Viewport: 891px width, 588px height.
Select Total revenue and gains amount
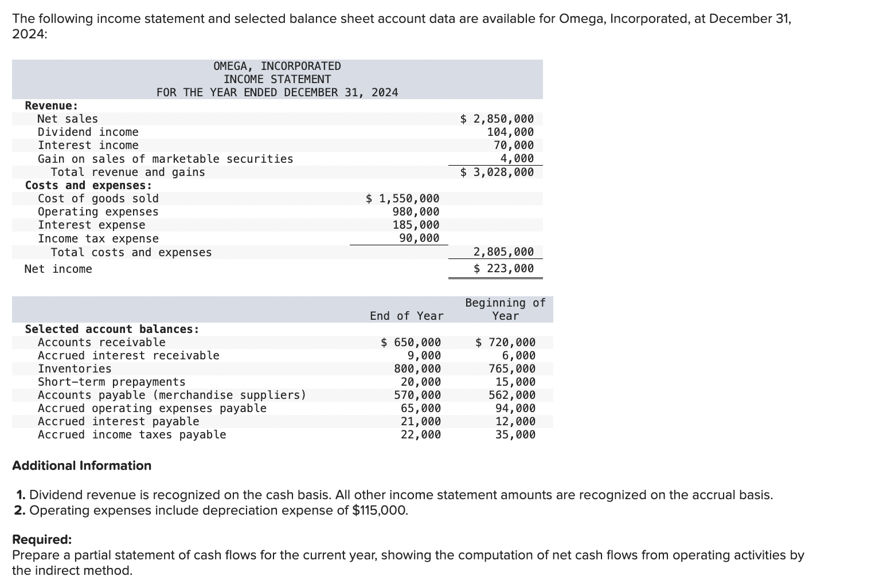(x=496, y=172)
